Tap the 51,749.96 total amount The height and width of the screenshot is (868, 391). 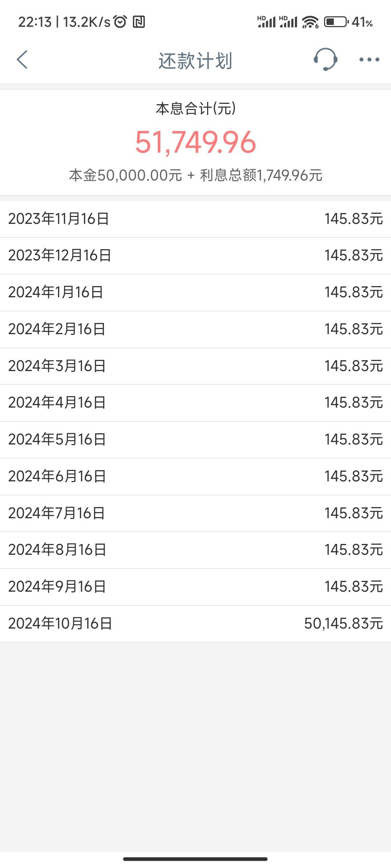195,142
